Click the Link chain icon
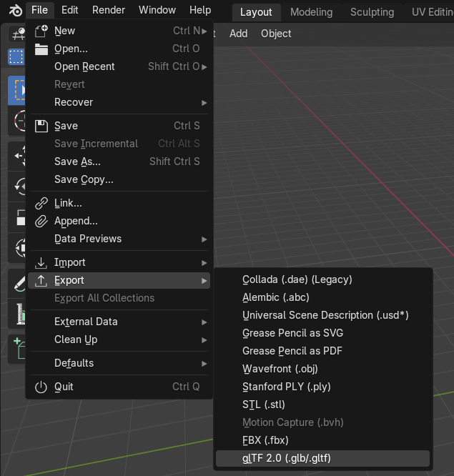The height and width of the screenshot is (476, 454). [41, 203]
